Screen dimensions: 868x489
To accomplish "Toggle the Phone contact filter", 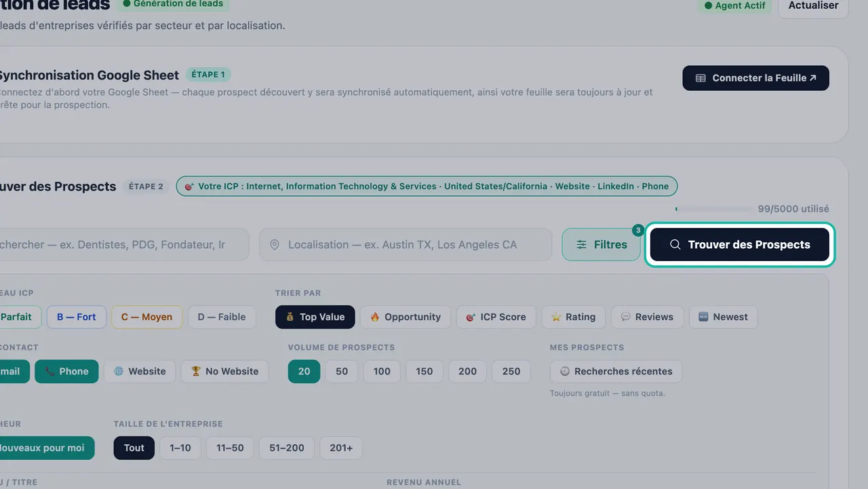I will click(x=66, y=371).
